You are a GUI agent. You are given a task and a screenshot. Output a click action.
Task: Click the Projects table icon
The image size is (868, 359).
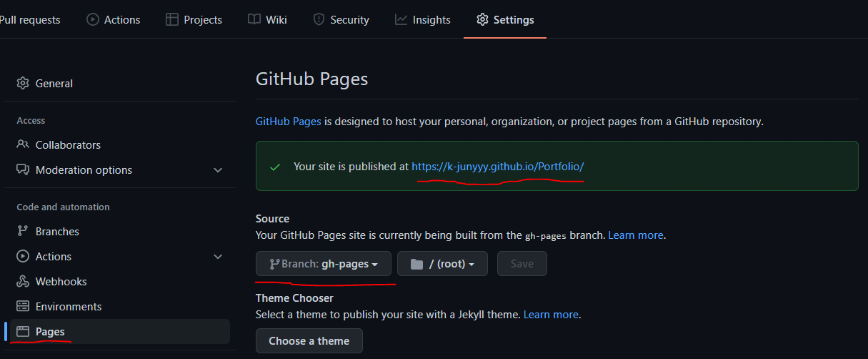171,19
